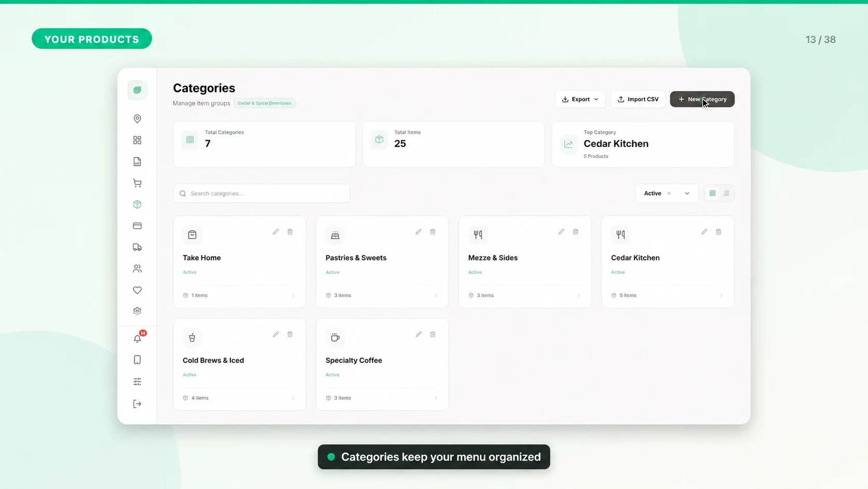Screen dimensions: 868x489
Task: Open the sliders preferences sidebar icon
Action: pyautogui.click(x=137, y=381)
